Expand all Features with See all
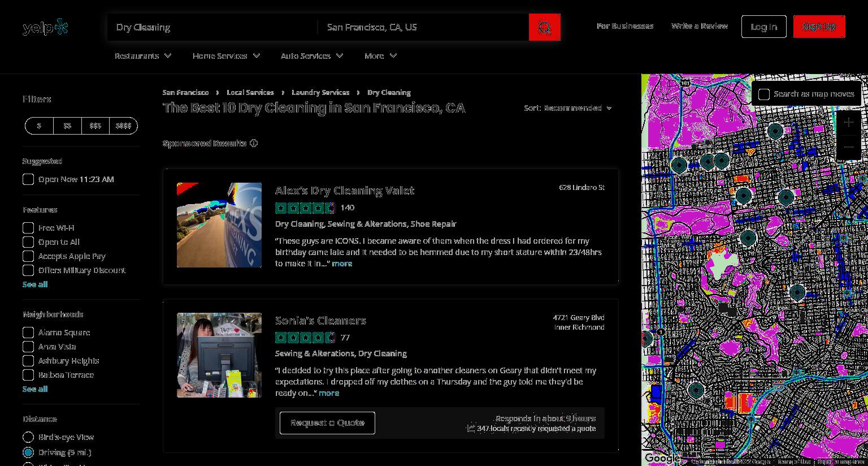Image resolution: width=868 pixels, height=466 pixels. tap(35, 284)
